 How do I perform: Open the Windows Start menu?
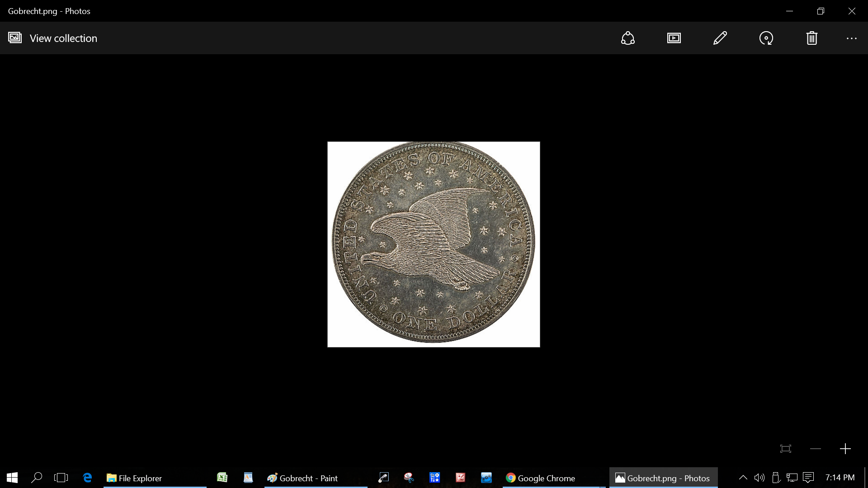coord(12,478)
